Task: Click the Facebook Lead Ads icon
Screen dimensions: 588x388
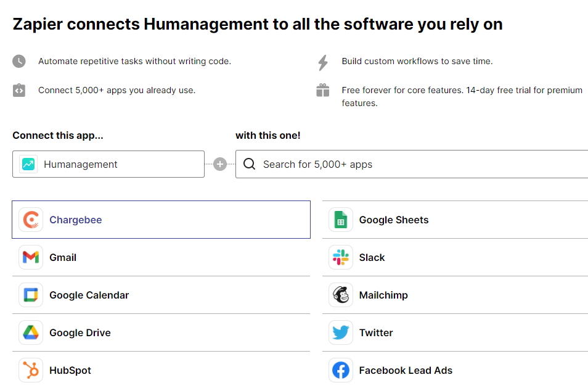Action: pos(341,370)
